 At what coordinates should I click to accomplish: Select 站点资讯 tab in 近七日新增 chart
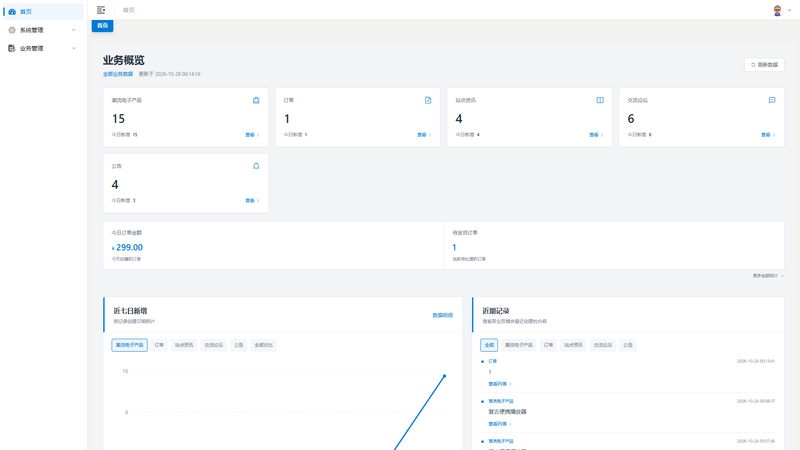click(184, 345)
